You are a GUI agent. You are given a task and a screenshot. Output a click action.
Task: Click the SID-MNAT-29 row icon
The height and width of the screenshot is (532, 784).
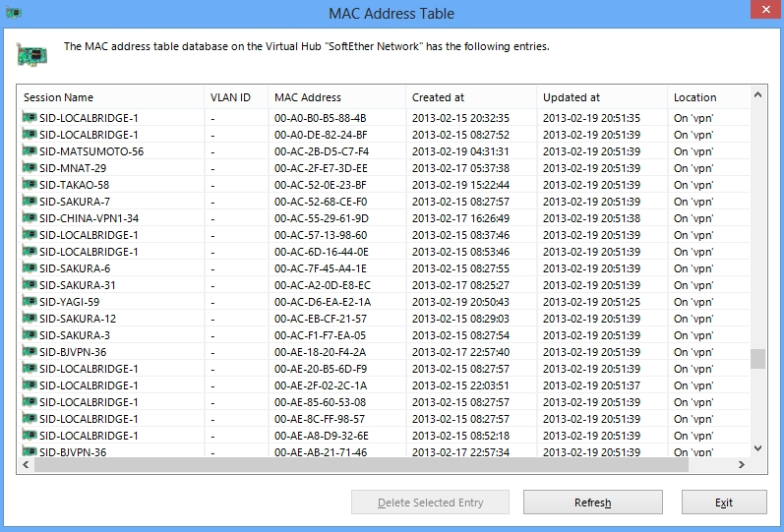click(x=29, y=168)
